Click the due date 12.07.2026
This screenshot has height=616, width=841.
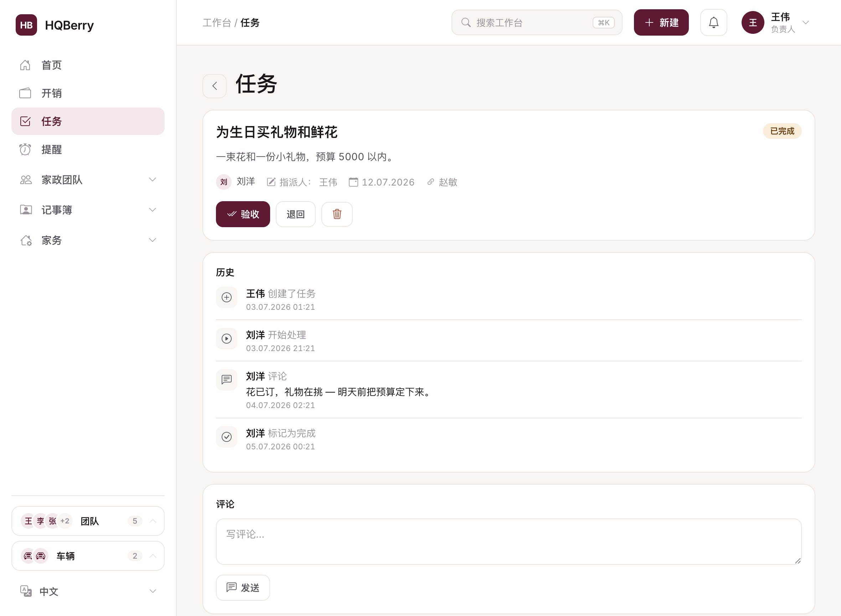click(x=388, y=182)
